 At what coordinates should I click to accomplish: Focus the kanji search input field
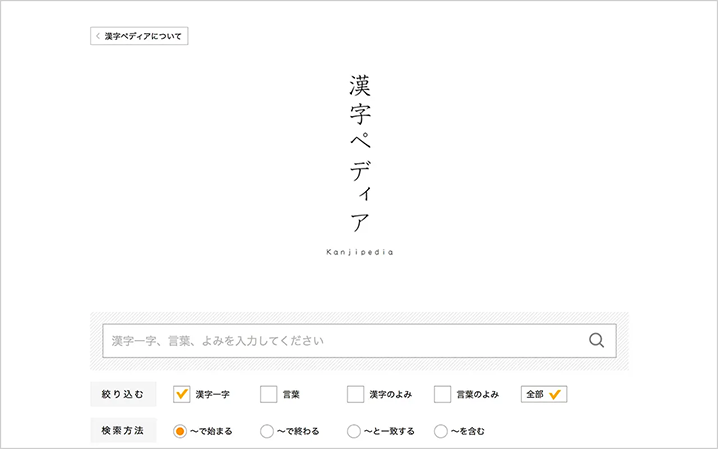click(340, 341)
